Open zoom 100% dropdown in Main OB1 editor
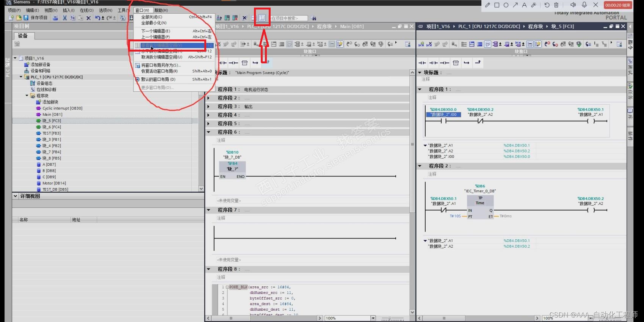 pyautogui.click(x=373, y=318)
